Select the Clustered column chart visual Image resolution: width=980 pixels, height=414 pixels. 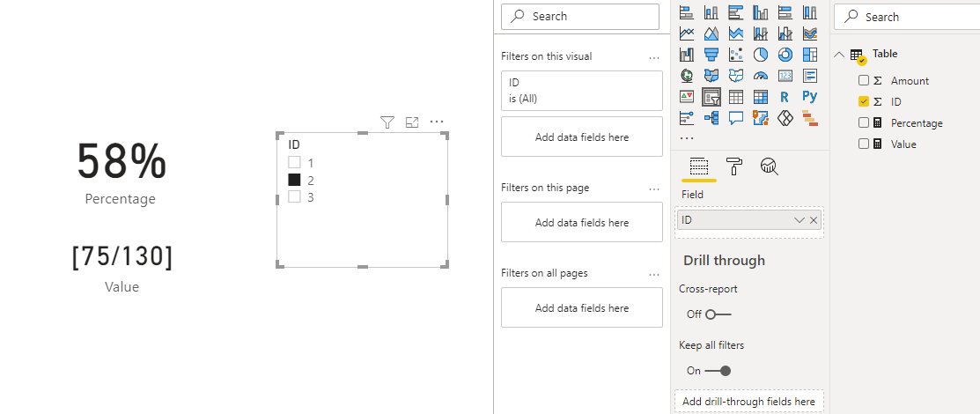[761, 11]
